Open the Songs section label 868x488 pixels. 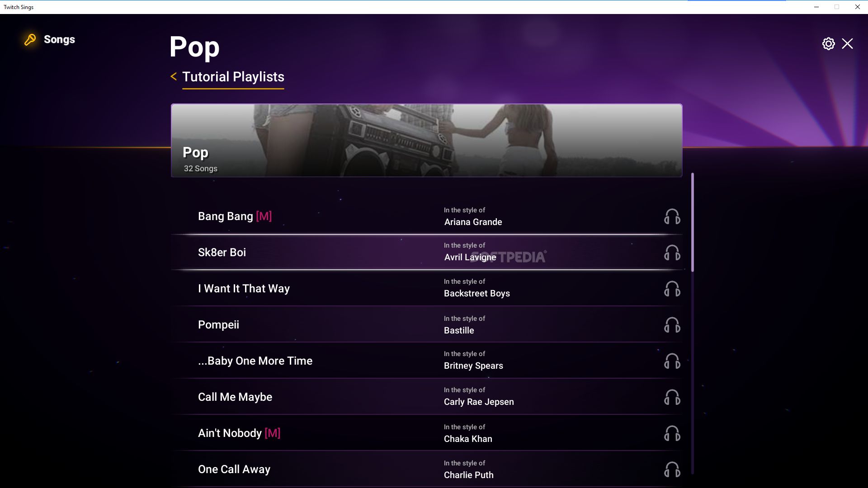[x=59, y=40]
